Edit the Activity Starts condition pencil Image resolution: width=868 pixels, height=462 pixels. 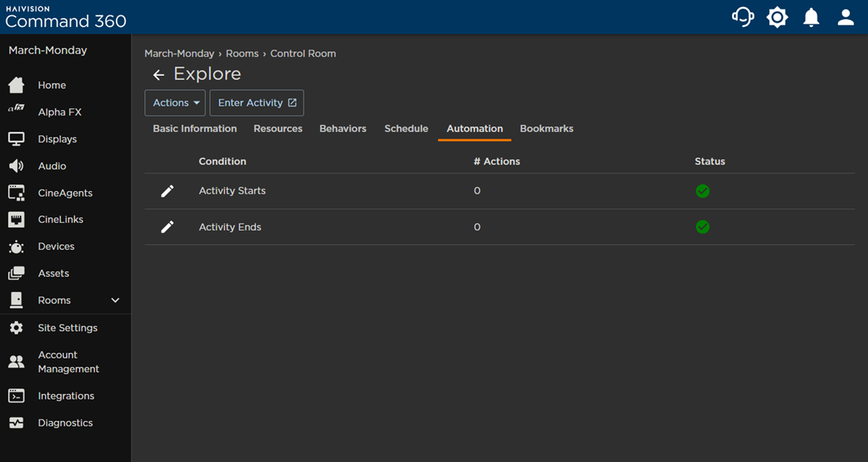click(x=167, y=191)
